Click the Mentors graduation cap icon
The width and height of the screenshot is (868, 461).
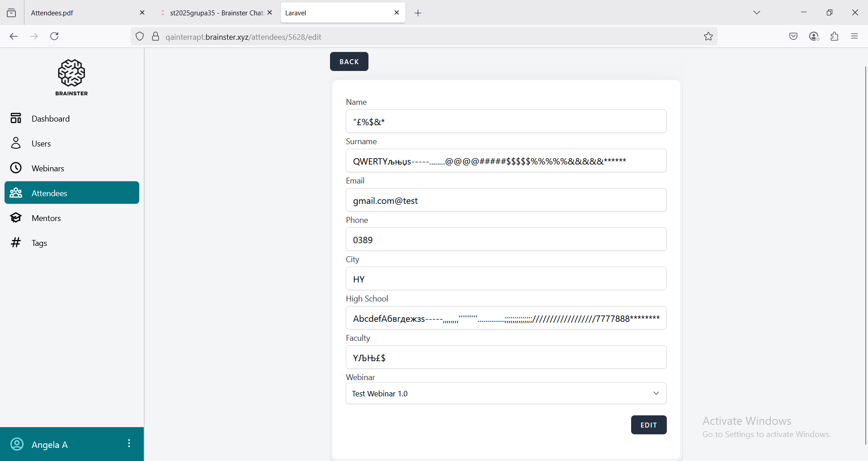(16, 218)
